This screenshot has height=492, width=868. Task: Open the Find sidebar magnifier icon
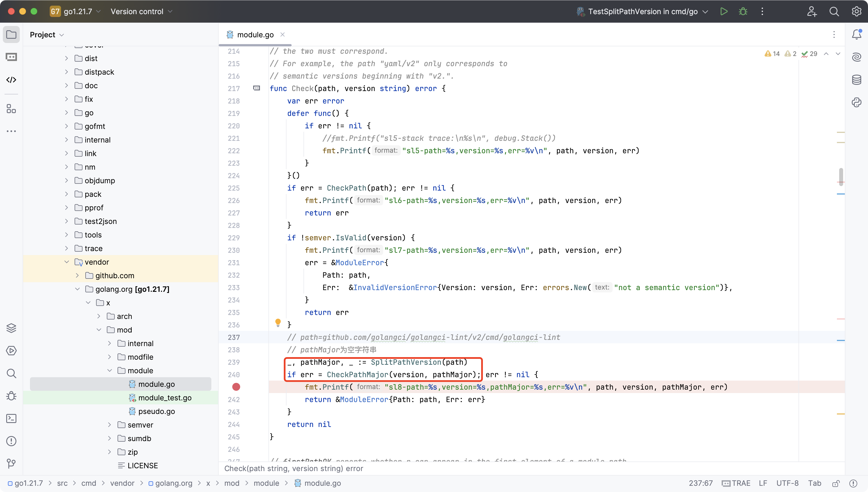[x=11, y=374]
